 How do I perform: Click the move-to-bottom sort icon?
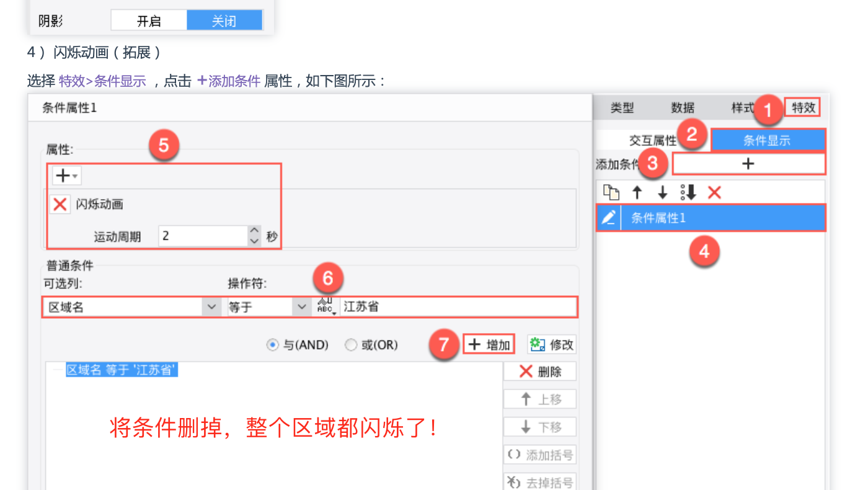tap(688, 193)
